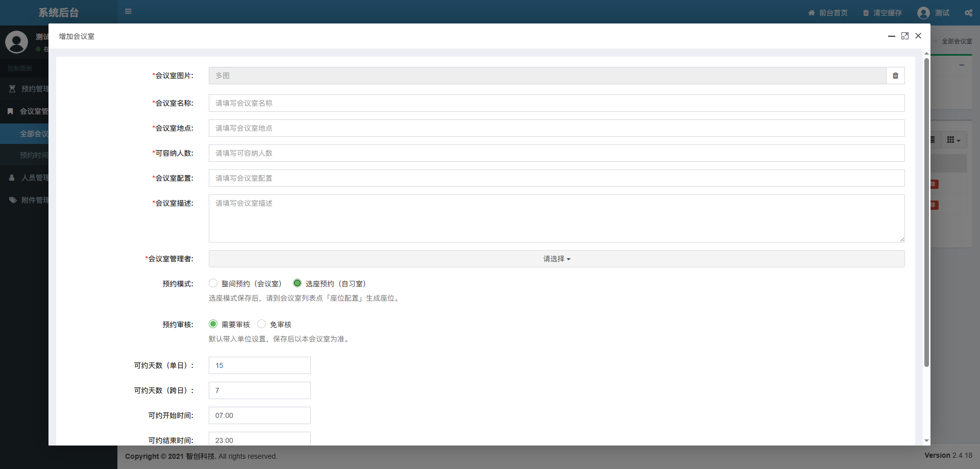Click the trash icon next to 清空缓存
This screenshot has width=980, height=469.
point(866,13)
